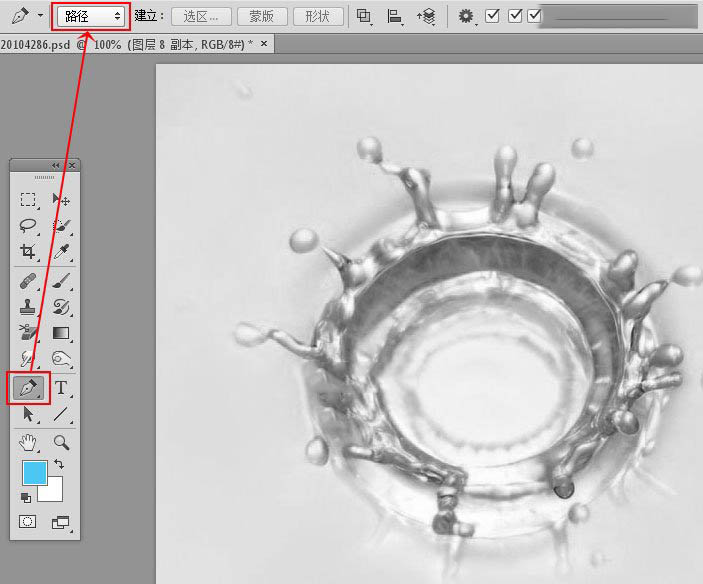Select the Pen tool in the toolbox

(x=28, y=387)
